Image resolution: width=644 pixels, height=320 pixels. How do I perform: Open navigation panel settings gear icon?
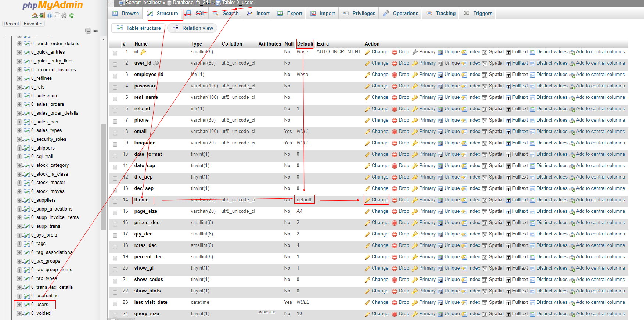coord(64,15)
